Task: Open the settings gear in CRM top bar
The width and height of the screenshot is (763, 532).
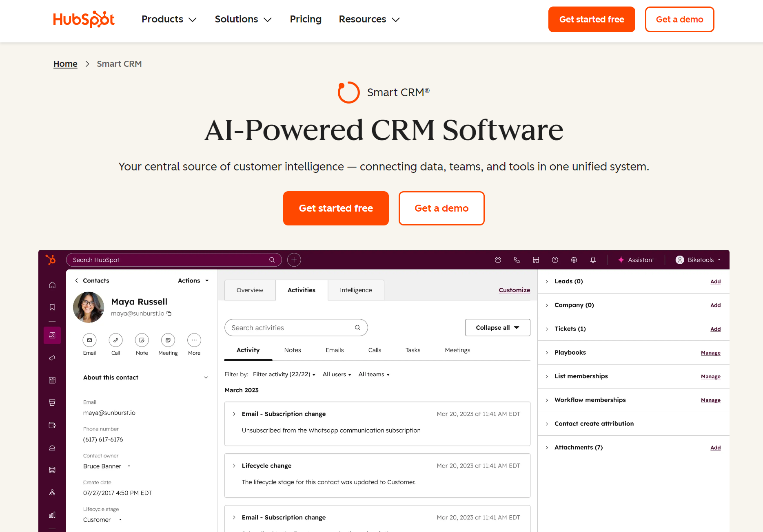Action: click(x=574, y=260)
